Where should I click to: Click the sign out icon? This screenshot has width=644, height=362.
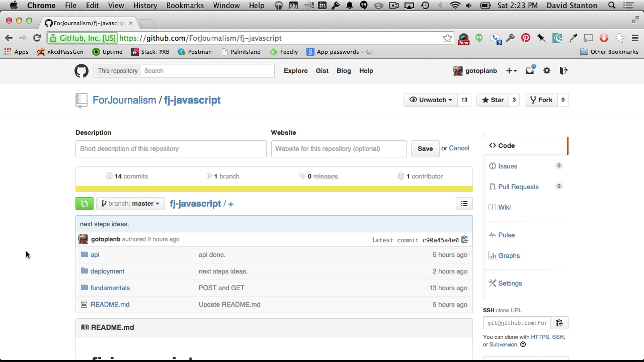point(563,71)
